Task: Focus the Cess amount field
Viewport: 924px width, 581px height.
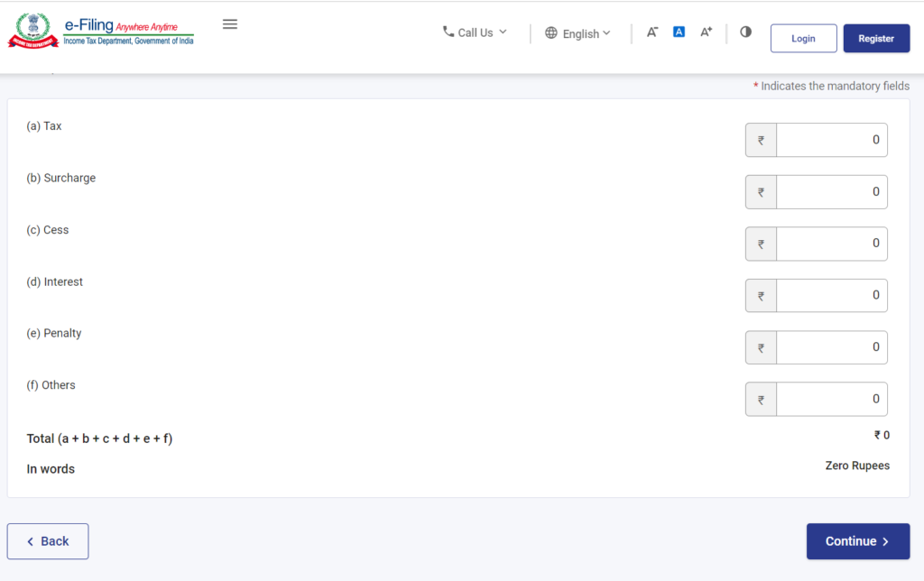Action: point(830,244)
